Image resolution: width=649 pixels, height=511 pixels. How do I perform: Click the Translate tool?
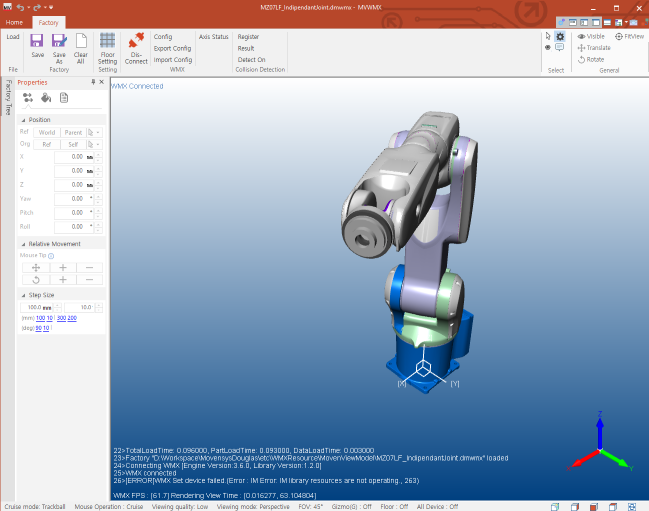594,48
